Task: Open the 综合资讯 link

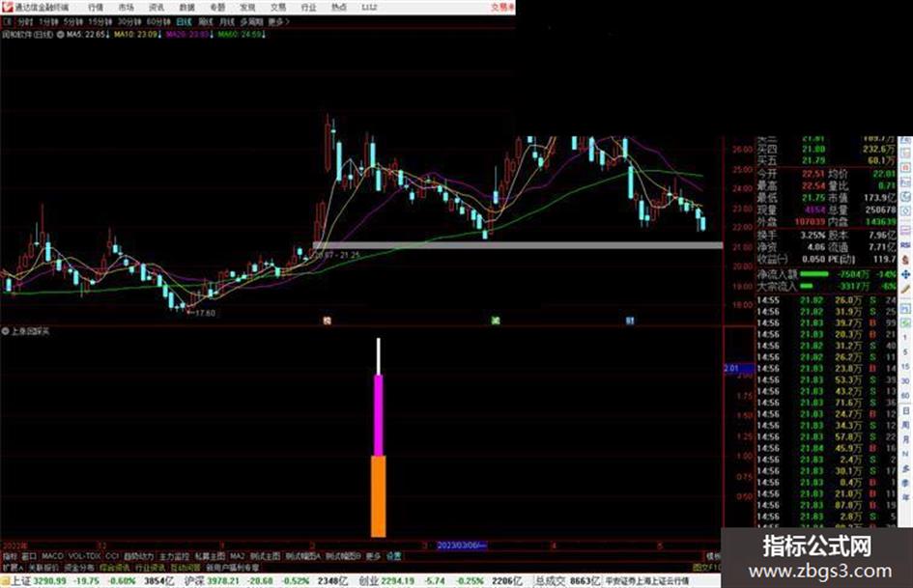Action: pos(115,567)
